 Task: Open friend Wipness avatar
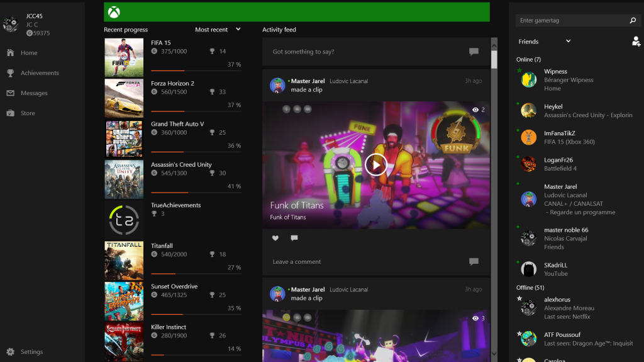point(528,79)
